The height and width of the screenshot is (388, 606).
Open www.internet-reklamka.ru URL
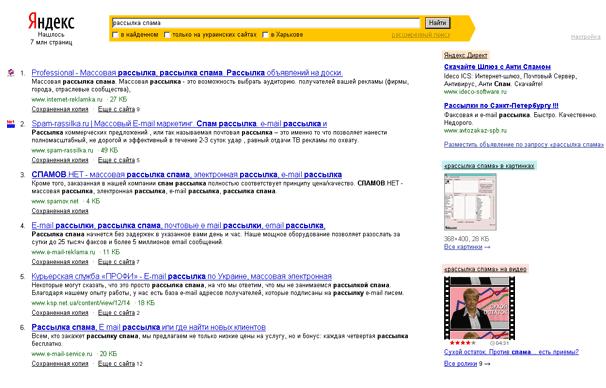coord(67,99)
